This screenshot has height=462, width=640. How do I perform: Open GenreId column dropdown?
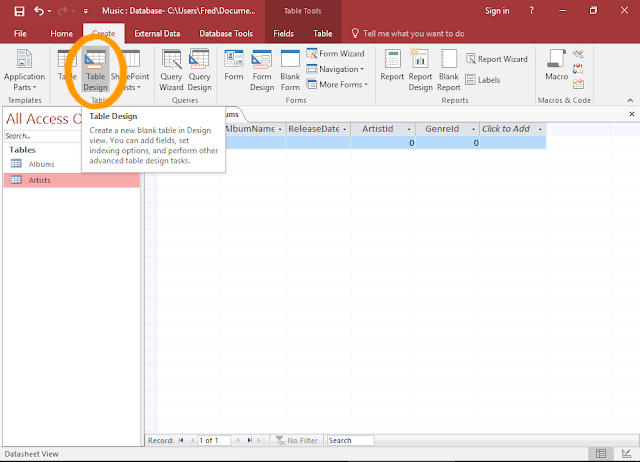pyautogui.click(x=473, y=129)
